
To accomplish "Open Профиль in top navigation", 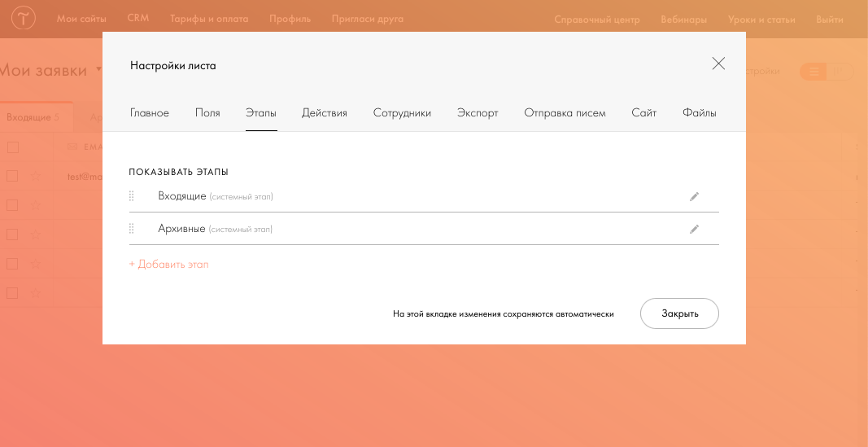I will (290, 19).
